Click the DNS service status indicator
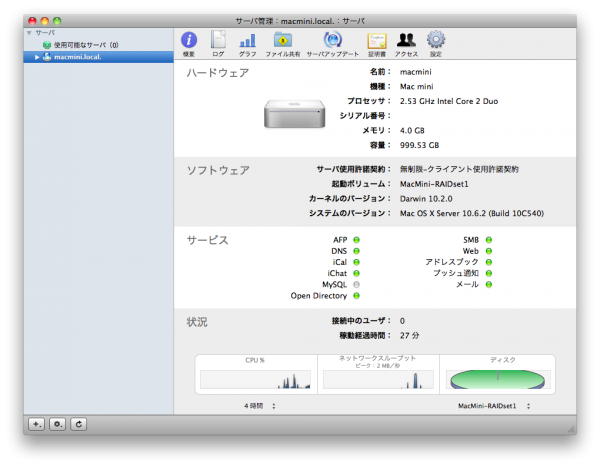 point(356,251)
